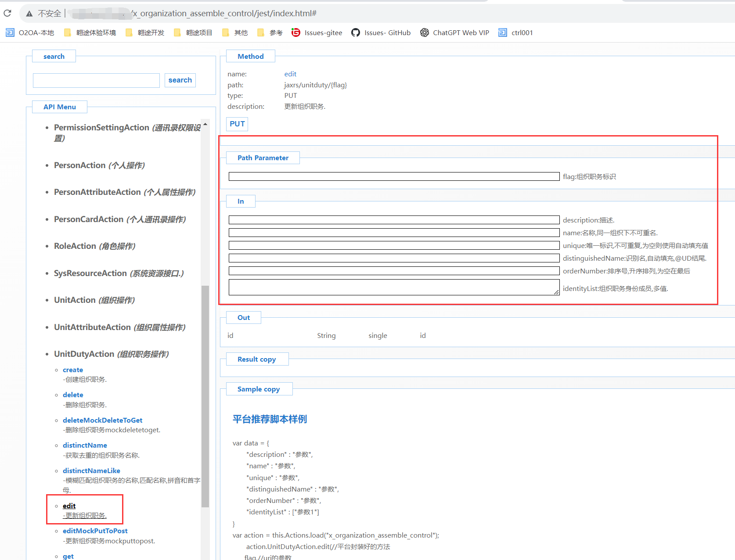Viewport: 735px width, 560px height.
Task: Click the identityList textarea
Action: pyautogui.click(x=394, y=287)
